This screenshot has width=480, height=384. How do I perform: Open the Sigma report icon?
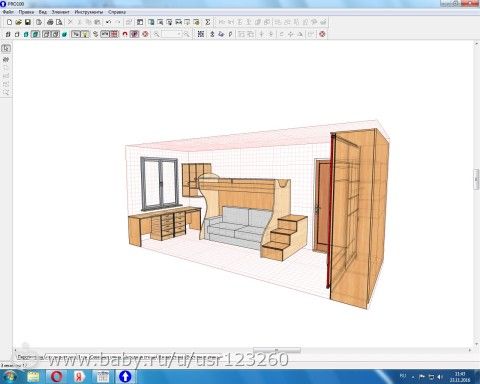coord(208,22)
